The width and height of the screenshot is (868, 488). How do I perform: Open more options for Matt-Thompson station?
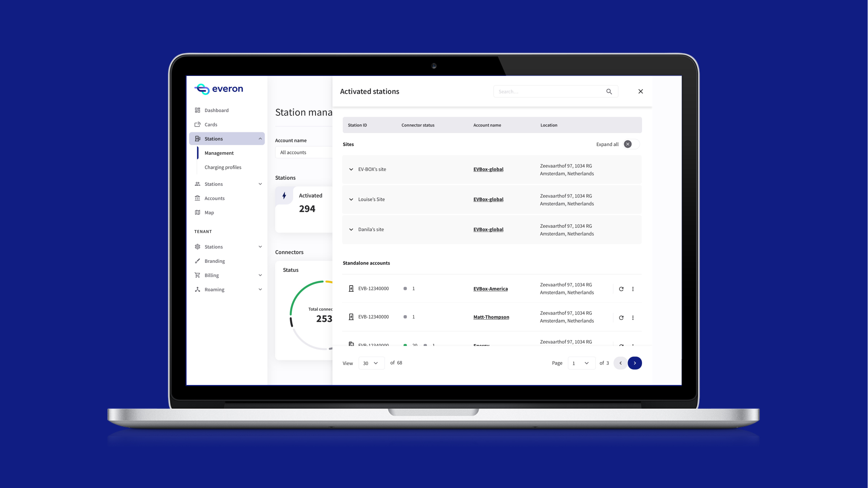coord(633,318)
